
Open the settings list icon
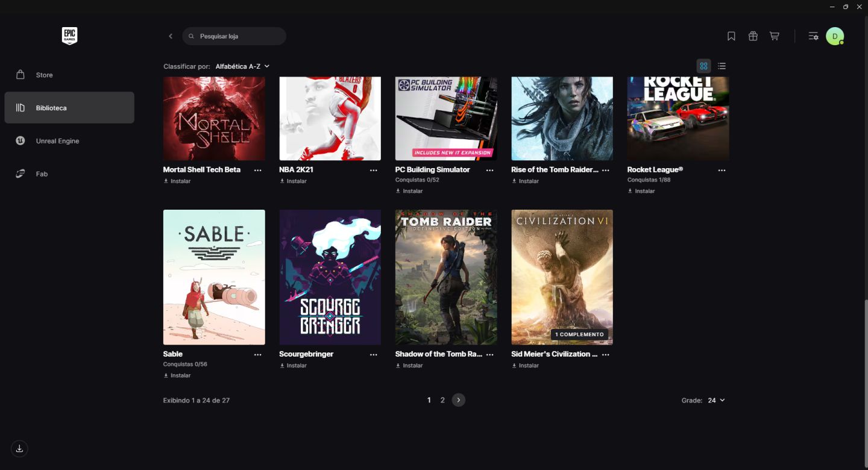(813, 36)
